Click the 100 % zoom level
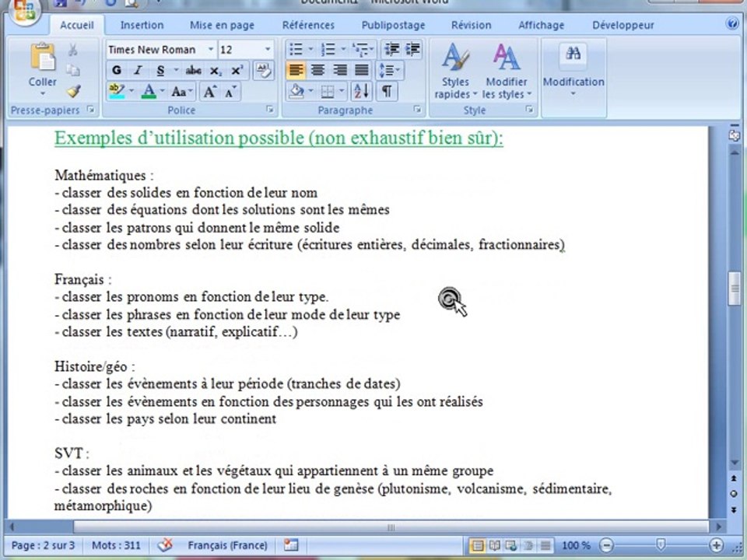 coord(576,545)
